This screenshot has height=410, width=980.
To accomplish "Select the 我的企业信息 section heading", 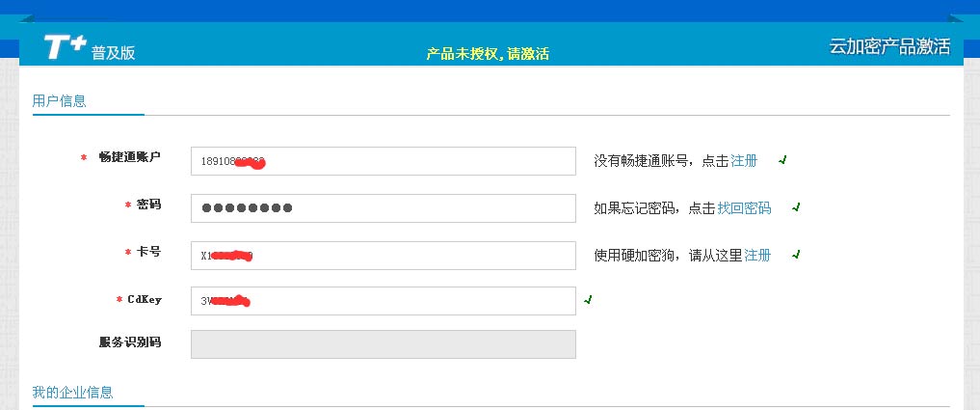I will click(x=72, y=393).
